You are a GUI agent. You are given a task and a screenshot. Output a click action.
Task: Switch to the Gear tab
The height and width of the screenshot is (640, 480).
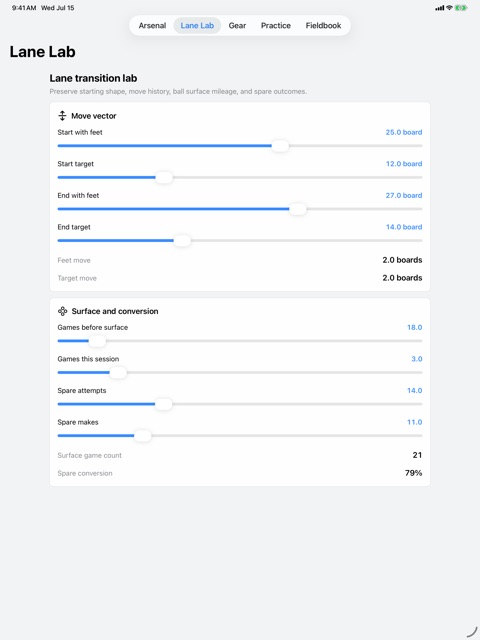[x=237, y=25]
